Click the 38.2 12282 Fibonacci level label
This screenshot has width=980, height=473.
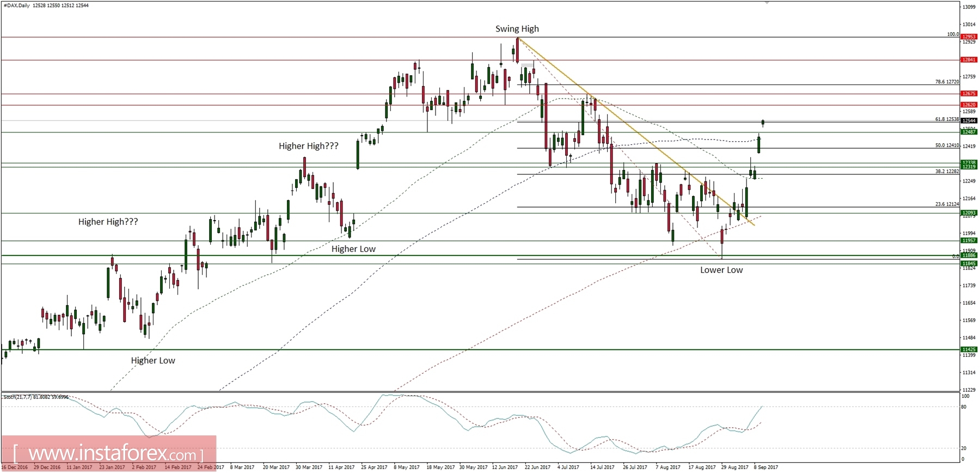(947, 171)
